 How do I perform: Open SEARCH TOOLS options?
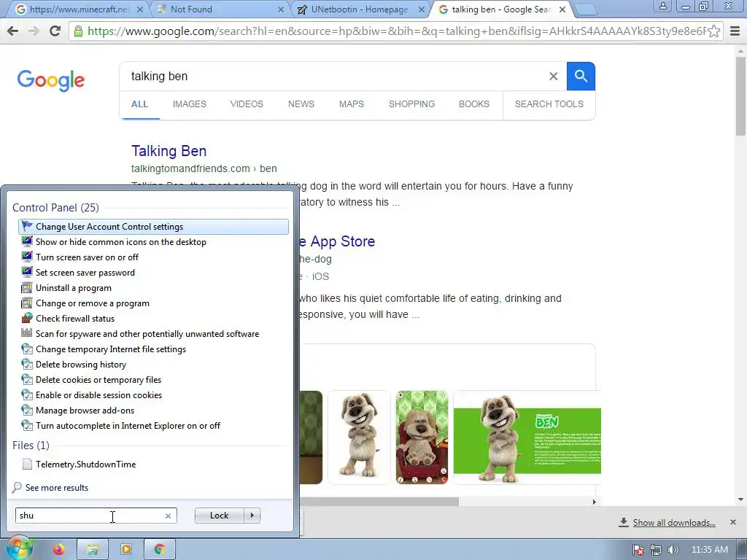549,104
